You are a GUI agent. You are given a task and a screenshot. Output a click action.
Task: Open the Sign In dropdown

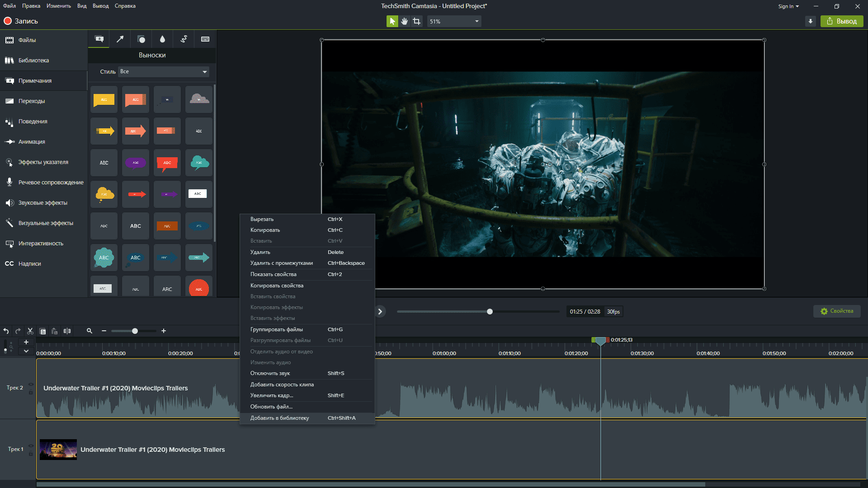(x=788, y=6)
